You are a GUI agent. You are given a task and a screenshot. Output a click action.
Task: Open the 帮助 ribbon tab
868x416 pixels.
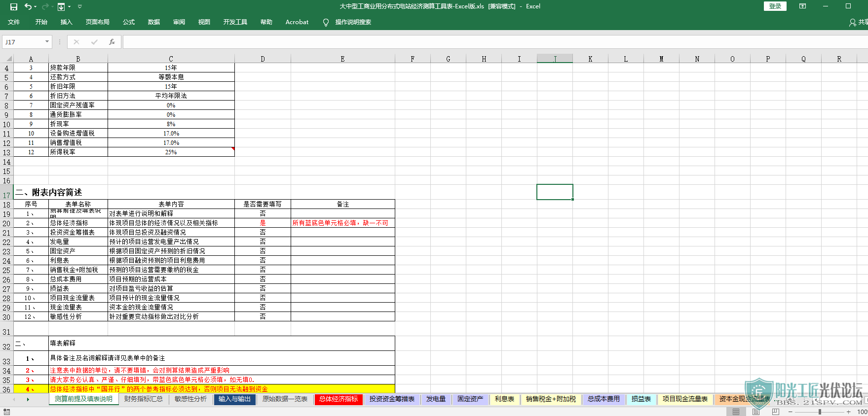(x=266, y=22)
